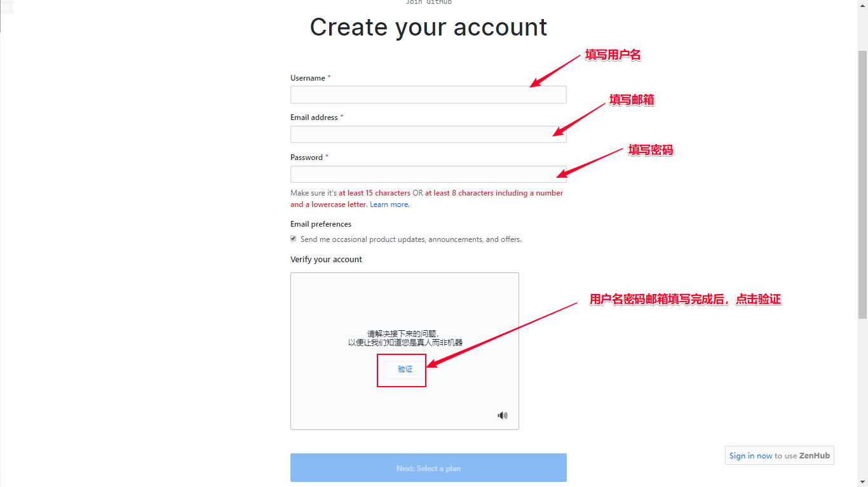Click the 验证 verify button
This screenshot has width=868, height=487.
coord(405,370)
